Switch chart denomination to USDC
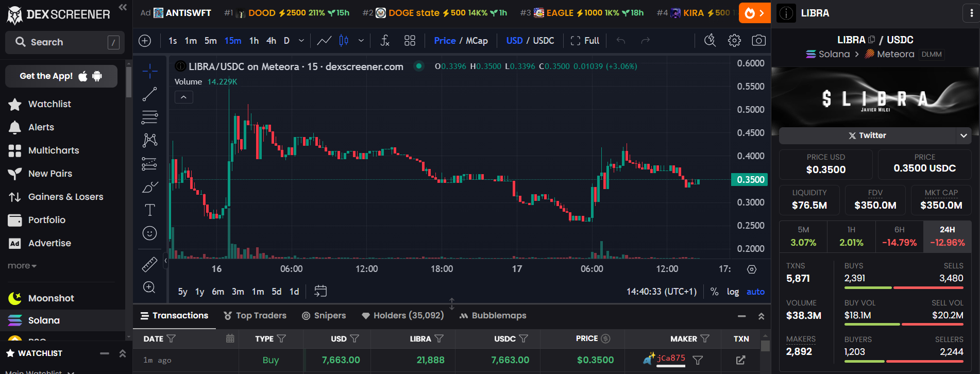 click(x=544, y=41)
